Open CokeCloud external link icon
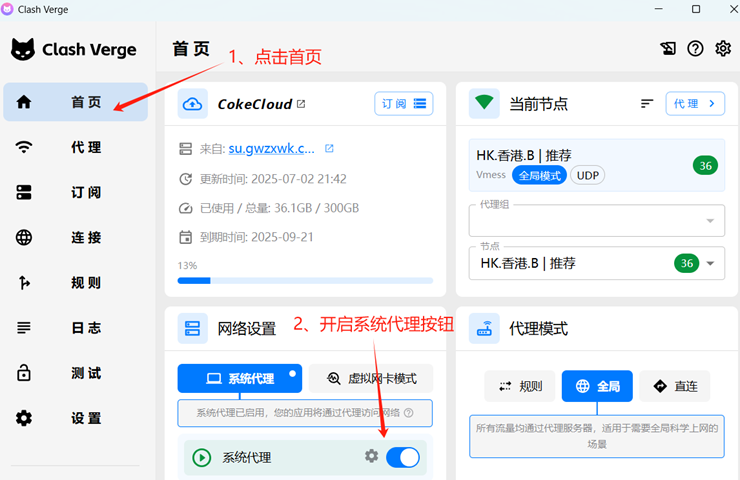This screenshot has height=480, width=740. (301, 104)
